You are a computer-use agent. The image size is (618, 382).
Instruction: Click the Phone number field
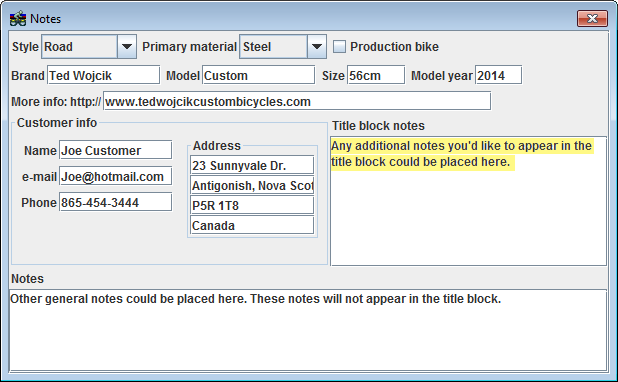click(x=115, y=202)
